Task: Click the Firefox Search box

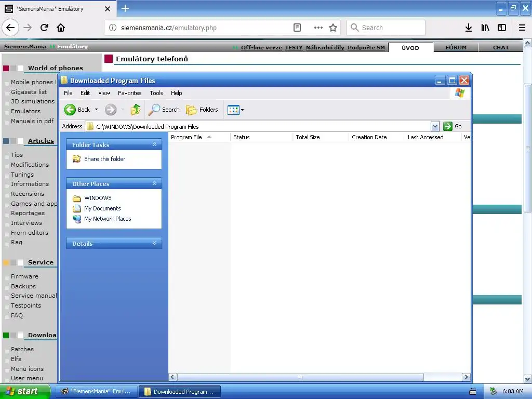Action: coord(386,28)
